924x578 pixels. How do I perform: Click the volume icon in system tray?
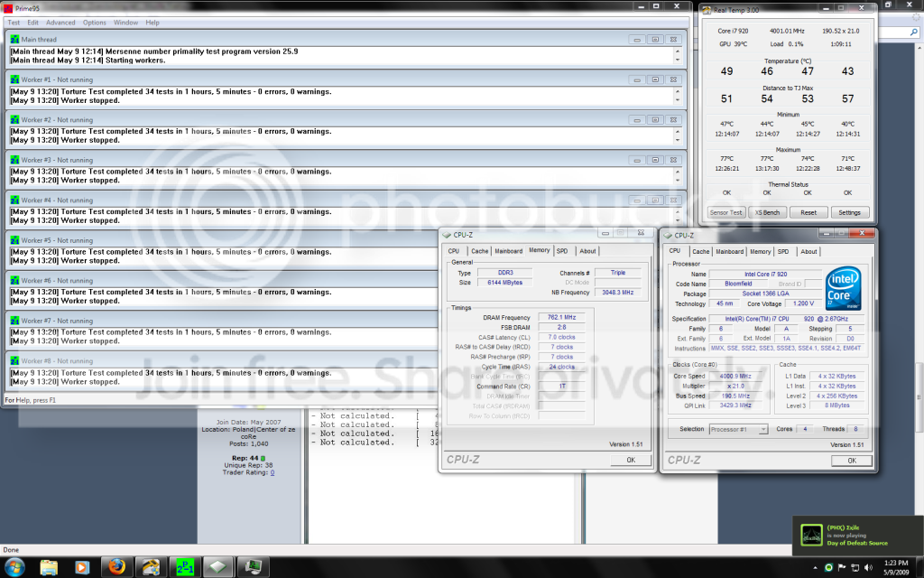868,567
